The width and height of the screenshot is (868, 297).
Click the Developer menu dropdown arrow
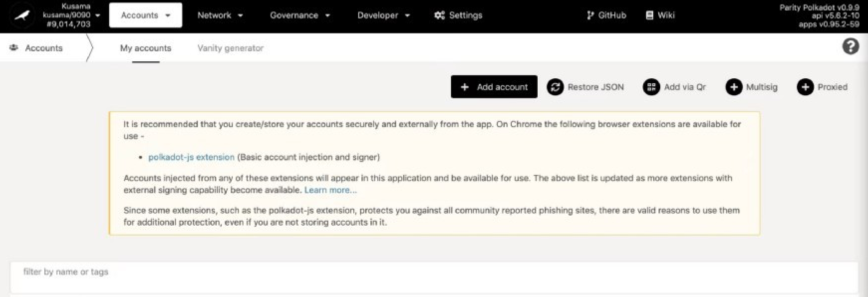point(407,15)
